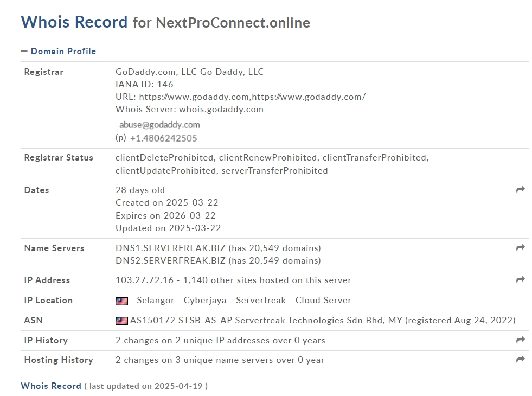Screen dimensions: 532x396
Task: Click the share arrow in IP History row
Action: click(x=520, y=340)
